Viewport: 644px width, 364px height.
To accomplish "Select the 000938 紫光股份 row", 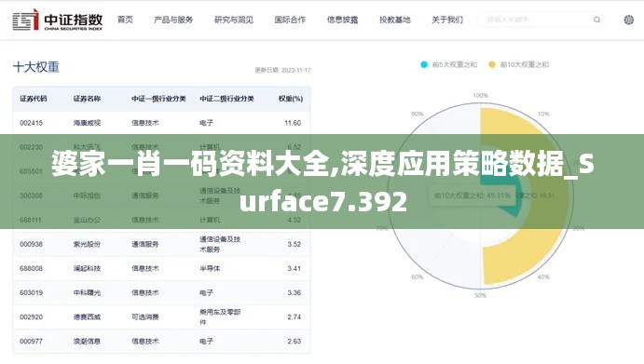I will tap(161, 244).
